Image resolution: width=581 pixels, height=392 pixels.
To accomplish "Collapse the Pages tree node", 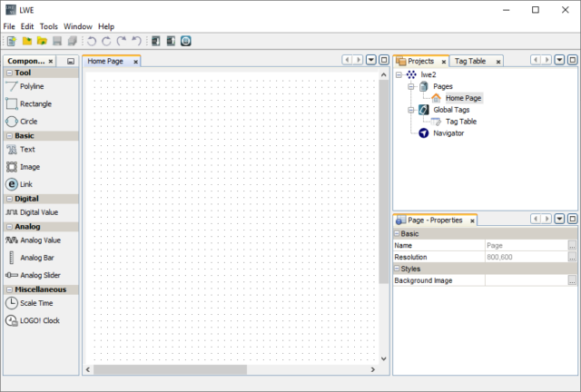I will 411,86.
